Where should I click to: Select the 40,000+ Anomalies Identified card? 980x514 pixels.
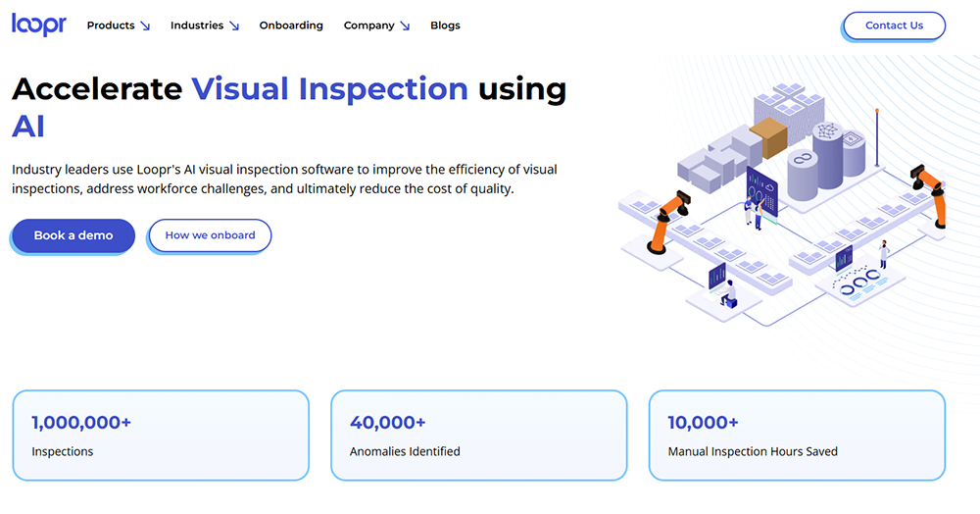point(479,436)
